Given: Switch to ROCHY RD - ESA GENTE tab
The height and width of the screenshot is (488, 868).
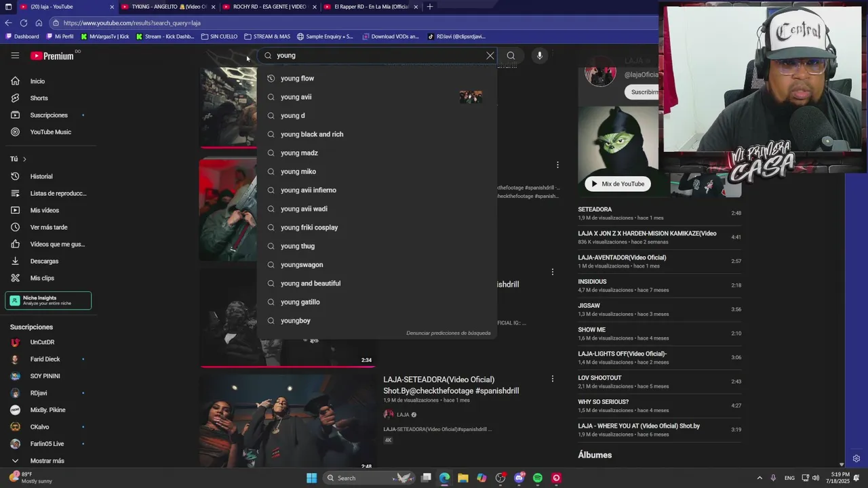Looking at the screenshot, I should [269, 7].
